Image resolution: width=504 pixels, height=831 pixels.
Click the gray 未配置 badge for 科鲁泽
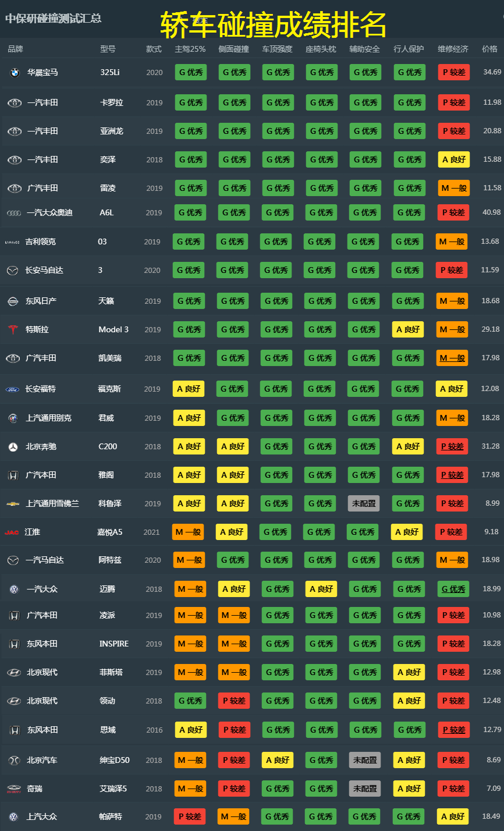click(364, 503)
